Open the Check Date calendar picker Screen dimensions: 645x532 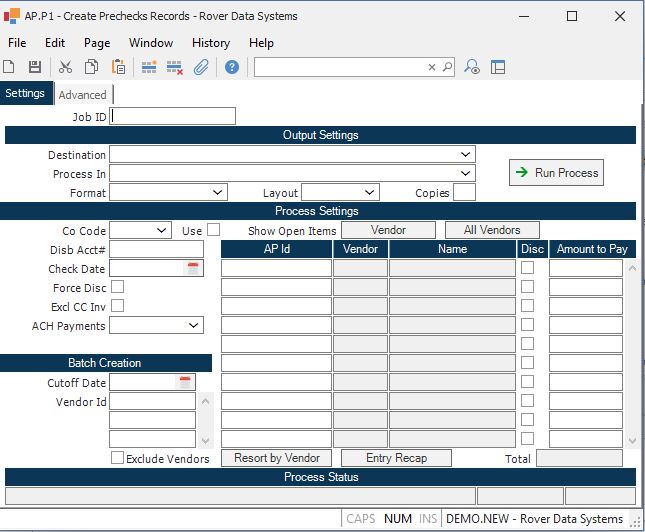tap(194, 268)
